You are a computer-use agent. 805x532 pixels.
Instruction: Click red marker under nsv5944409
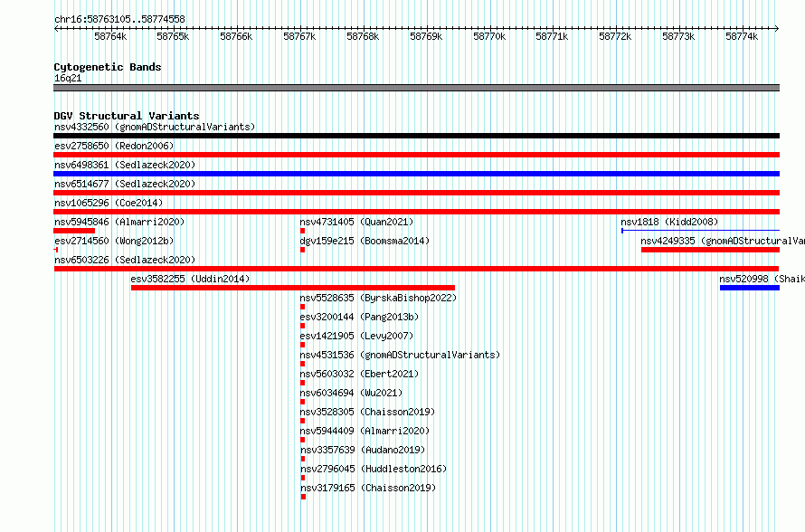click(302, 440)
